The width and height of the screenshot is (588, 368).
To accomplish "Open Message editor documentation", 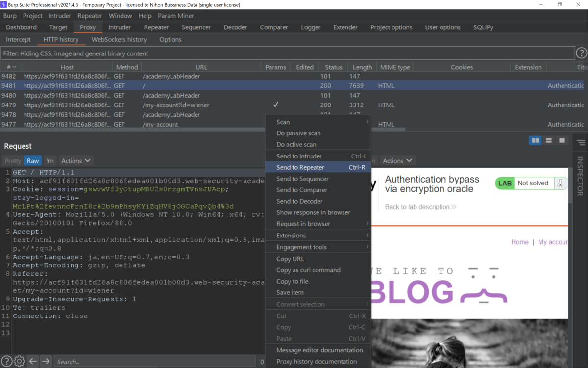I will (318, 350).
